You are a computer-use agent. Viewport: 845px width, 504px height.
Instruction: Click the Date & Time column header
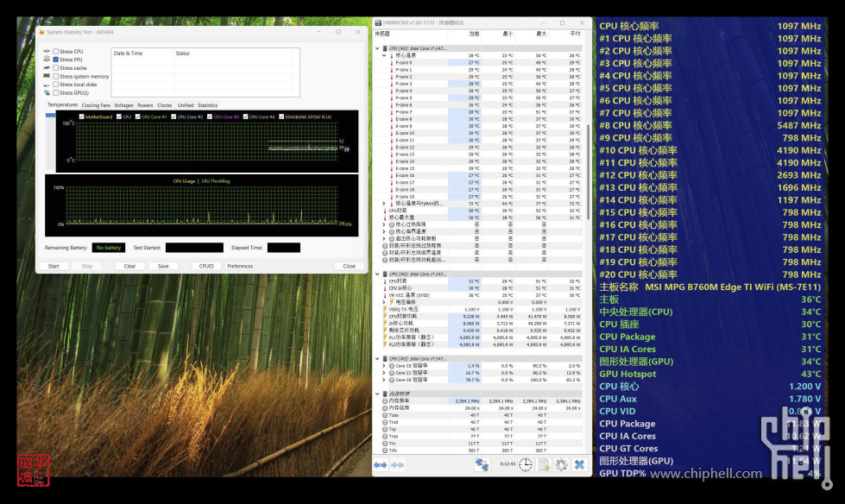pos(142,54)
